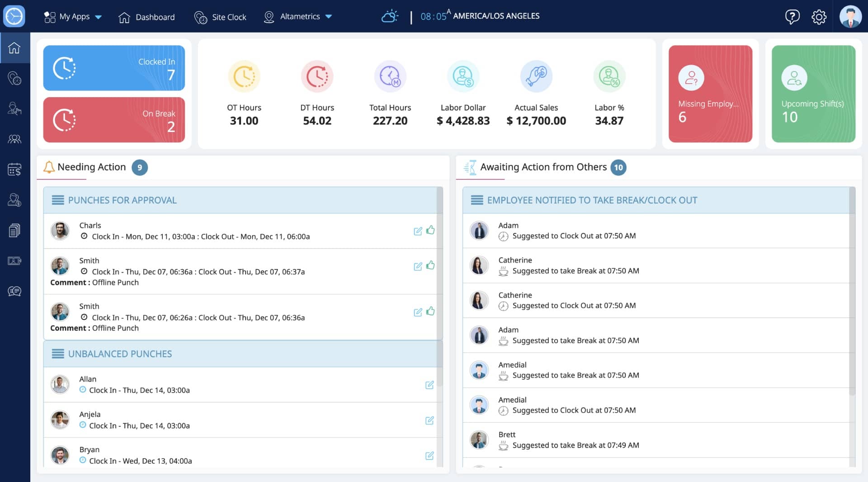The height and width of the screenshot is (482, 868).
Task: Expand the Altametrics location dropdown
Action: [298, 17]
